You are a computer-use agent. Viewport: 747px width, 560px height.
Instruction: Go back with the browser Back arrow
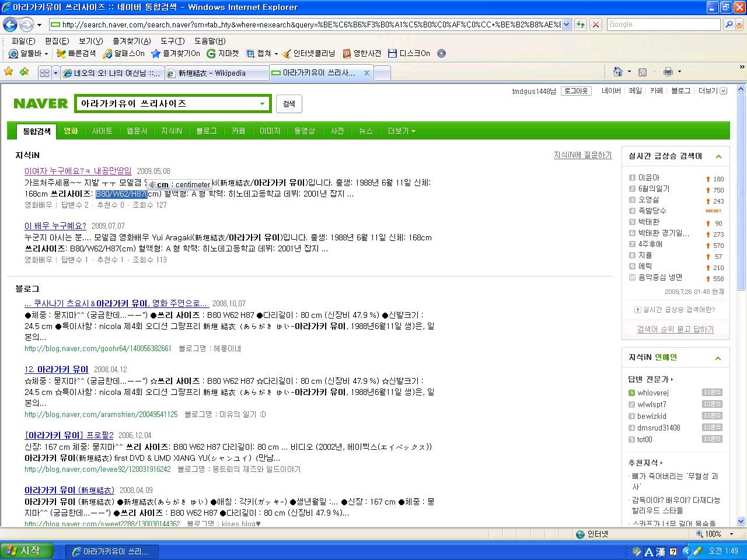10,24
